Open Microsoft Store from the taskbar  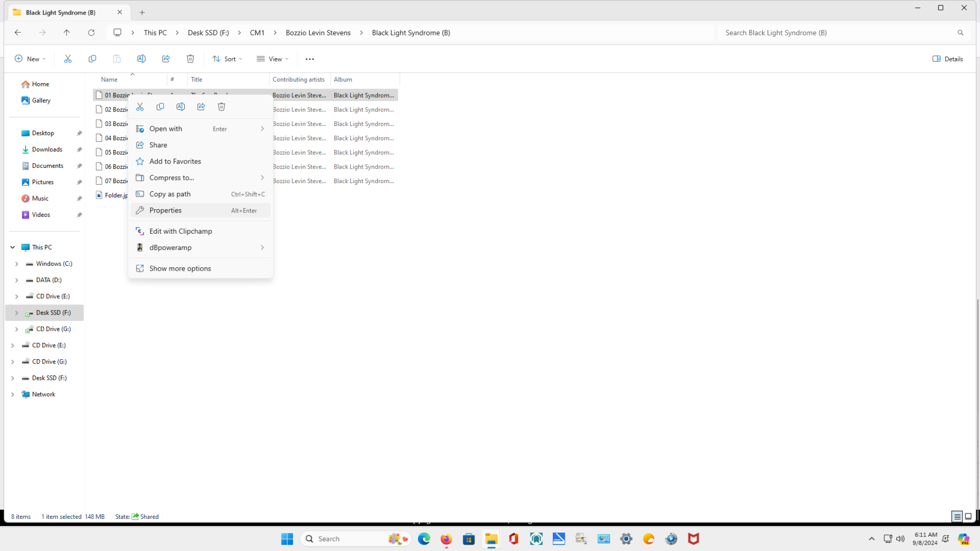click(x=469, y=539)
